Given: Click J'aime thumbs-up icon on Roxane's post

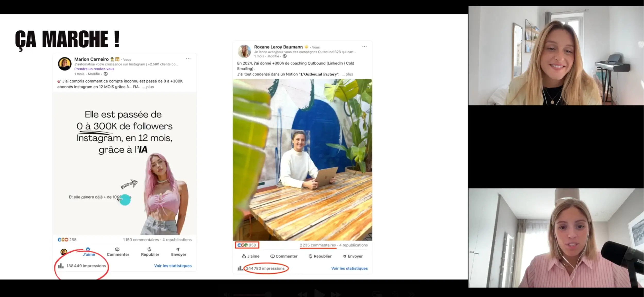Looking at the screenshot, I should coord(244,256).
